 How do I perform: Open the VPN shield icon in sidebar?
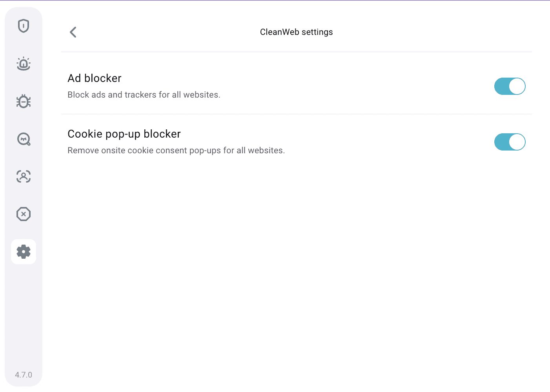24,26
